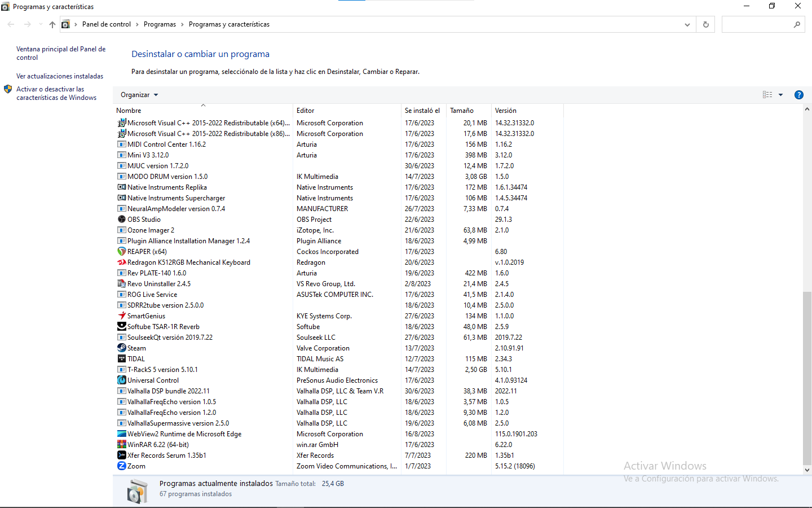Navigate to Programas breadcrumb
Screen dimensions: 812x508
pos(160,24)
